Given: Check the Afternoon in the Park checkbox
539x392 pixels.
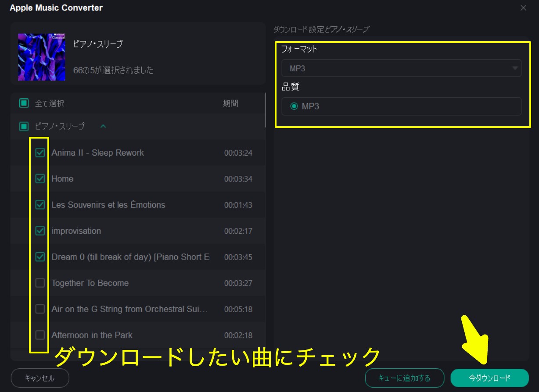Looking at the screenshot, I should [40, 335].
